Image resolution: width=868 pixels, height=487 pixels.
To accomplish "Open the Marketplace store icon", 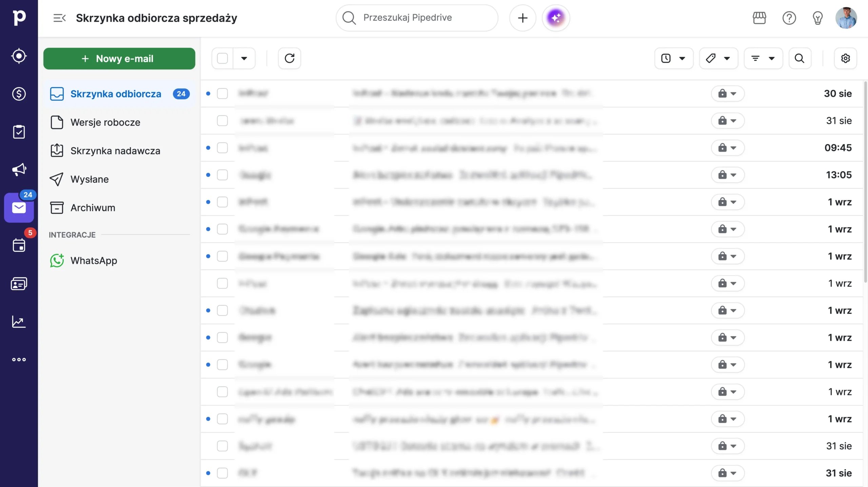I will point(759,18).
